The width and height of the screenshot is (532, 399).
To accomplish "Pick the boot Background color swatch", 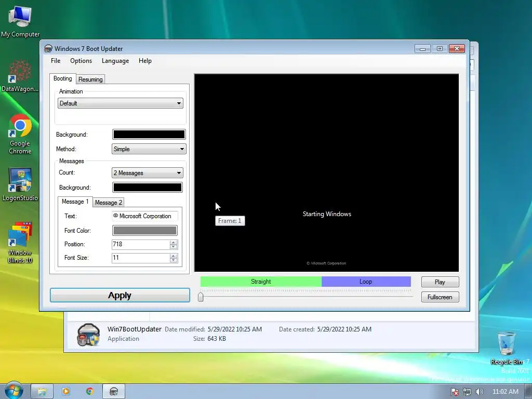I will click(149, 135).
